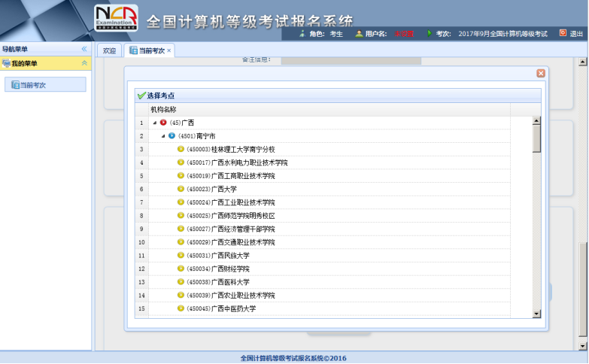This screenshot has height=364, width=589.
Task: Click yellow icon for 广西民族大学
Action: pyautogui.click(x=181, y=255)
